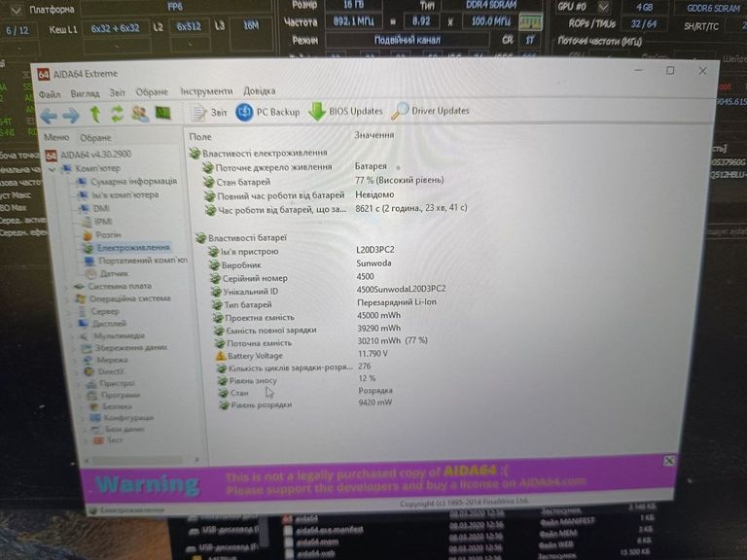Open the Обране menu in the menu bar

pyautogui.click(x=152, y=92)
